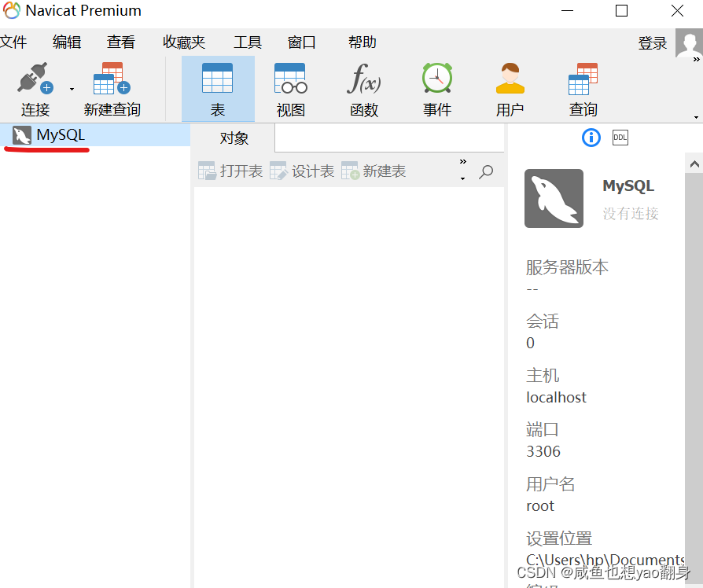Show the DDL panel icon
703x588 pixels.
[x=620, y=137]
